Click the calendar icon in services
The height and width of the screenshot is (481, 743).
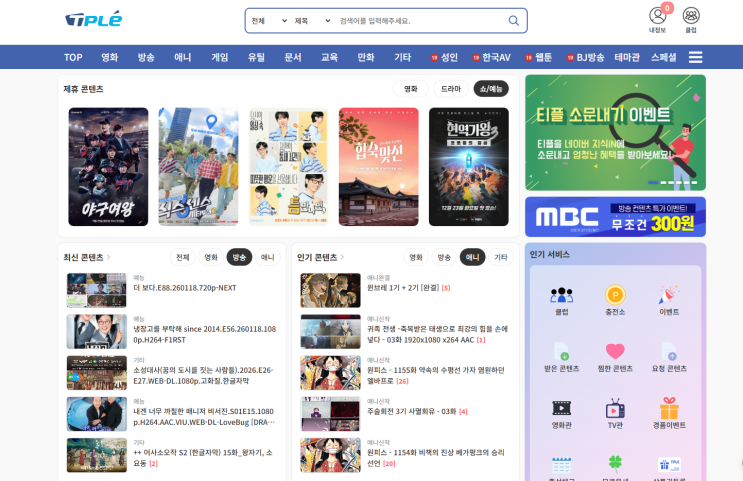(562, 464)
